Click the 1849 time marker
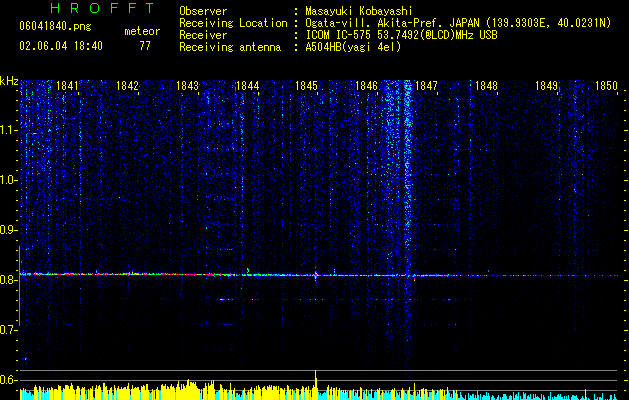This screenshot has height=400, width=629. 546,86
